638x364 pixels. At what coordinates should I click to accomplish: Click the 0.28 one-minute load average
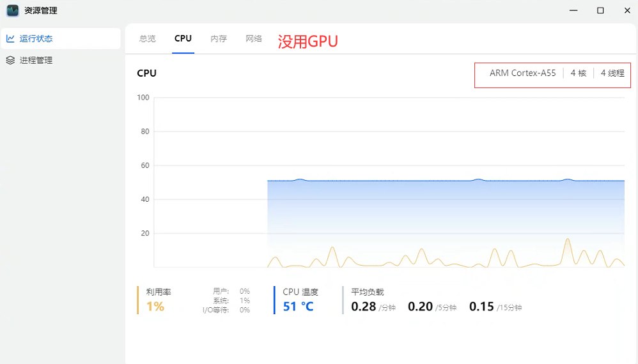point(364,307)
